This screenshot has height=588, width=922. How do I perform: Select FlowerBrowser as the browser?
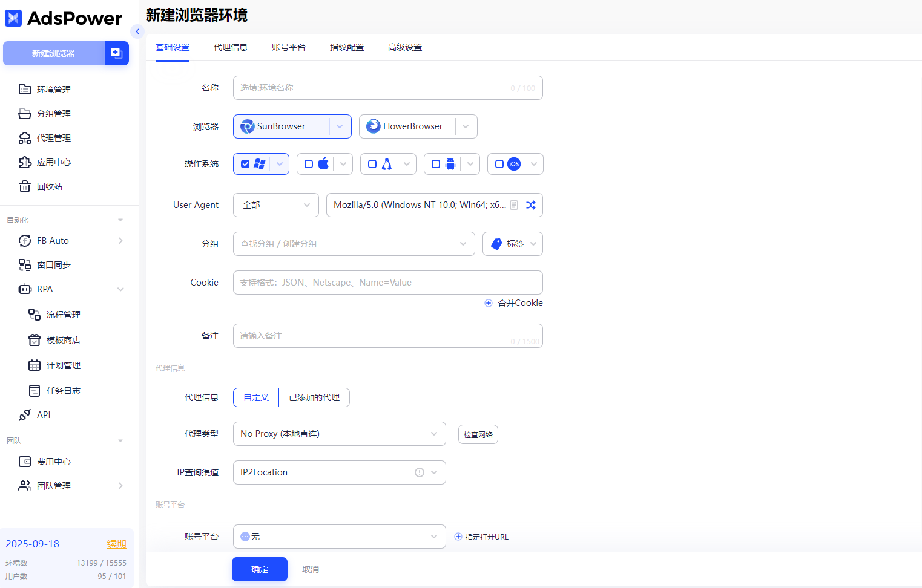[x=407, y=126]
